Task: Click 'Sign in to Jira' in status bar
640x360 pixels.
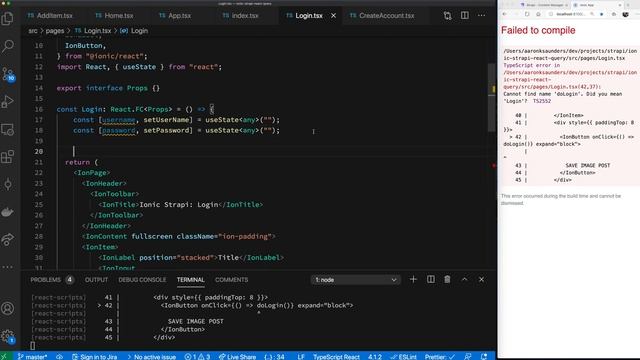Action: coord(95,356)
